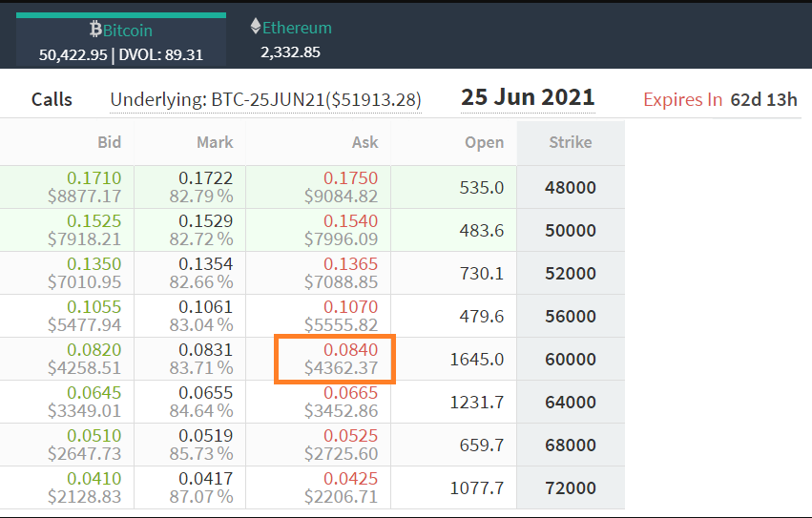Switch to the Bitcoin tab
Viewport: 812px width, 518px height.
[x=121, y=41]
